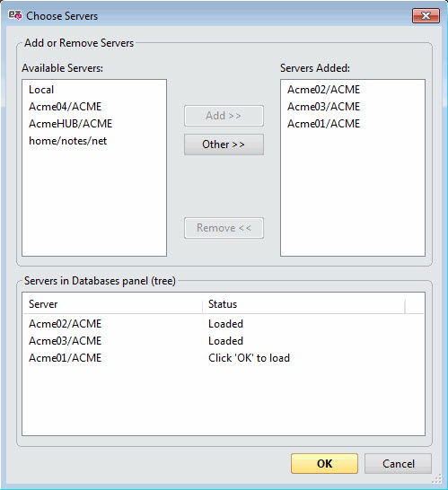Select the Acme02/ACME row in tree panel
The height and width of the screenshot is (490, 448).
(224, 324)
